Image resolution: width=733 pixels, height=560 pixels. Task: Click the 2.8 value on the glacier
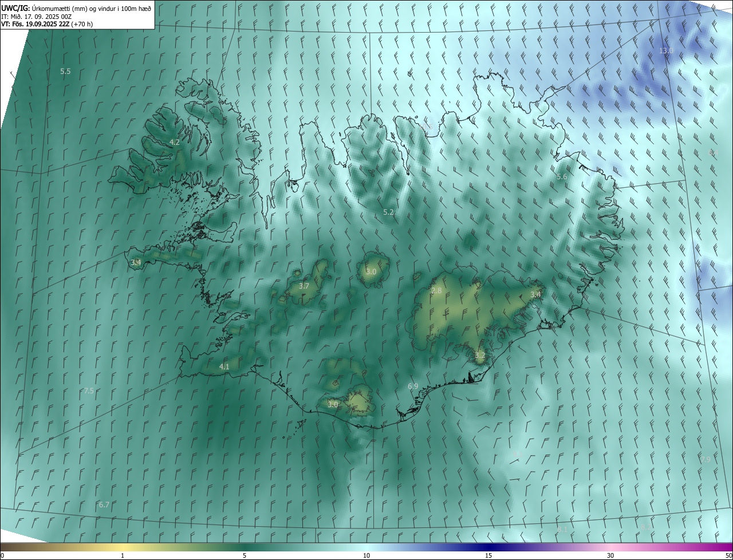tap(436, 291)
